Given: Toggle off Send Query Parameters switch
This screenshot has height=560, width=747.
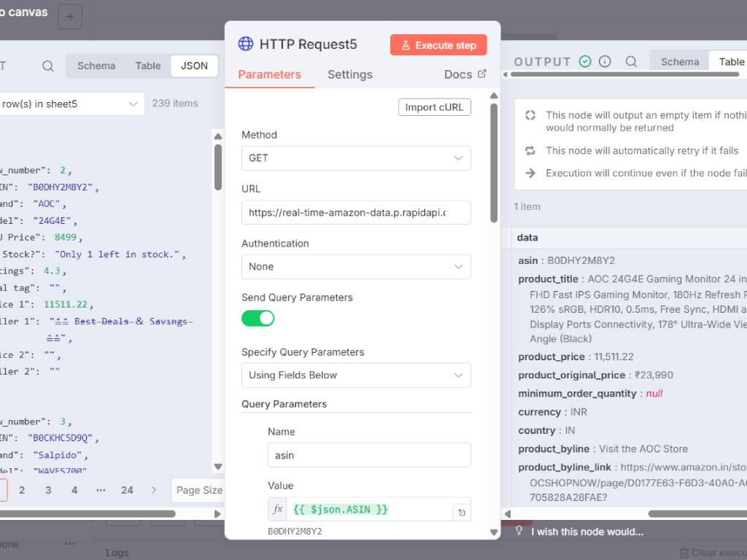Looking at the screenshot, I should [x=258, y=318].
